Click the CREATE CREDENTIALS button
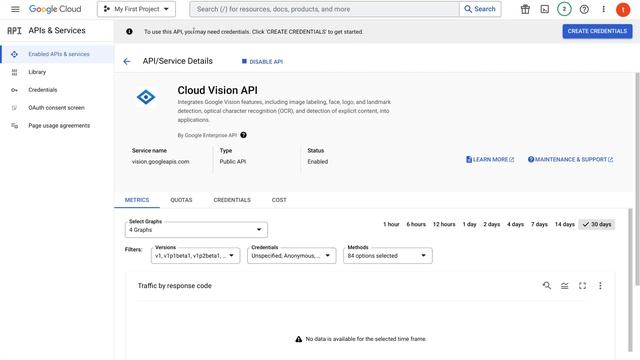The height and width of the screenshot is (360, 640). (x=597, y=31)
